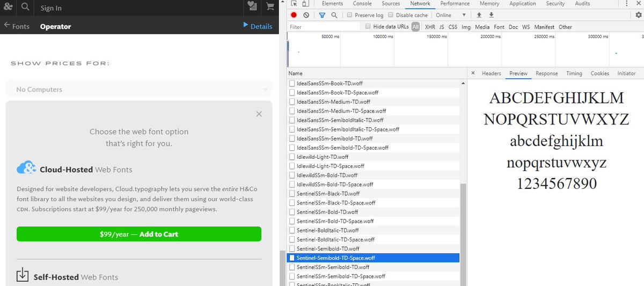Filter requests by Font type
Viewport: 644px width, 286px height.
[x=499, y=27]
